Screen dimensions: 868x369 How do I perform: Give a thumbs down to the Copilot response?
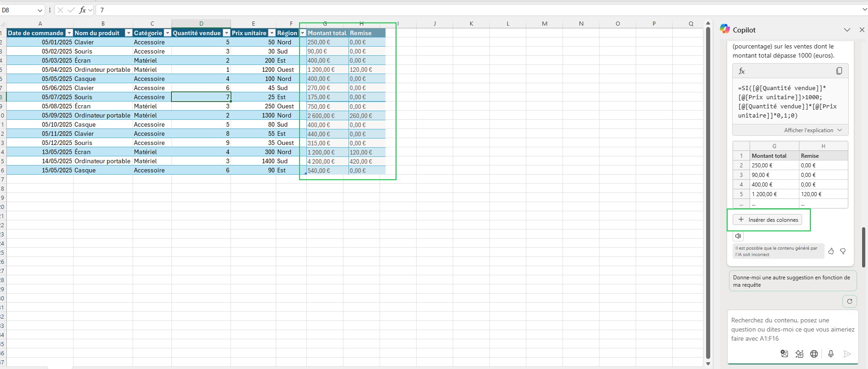point(843,251)
